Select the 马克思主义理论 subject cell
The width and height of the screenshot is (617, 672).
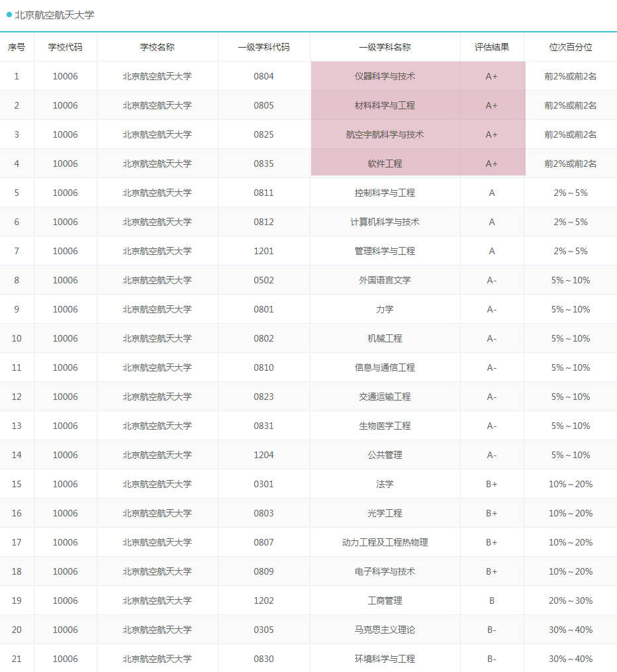385,630
